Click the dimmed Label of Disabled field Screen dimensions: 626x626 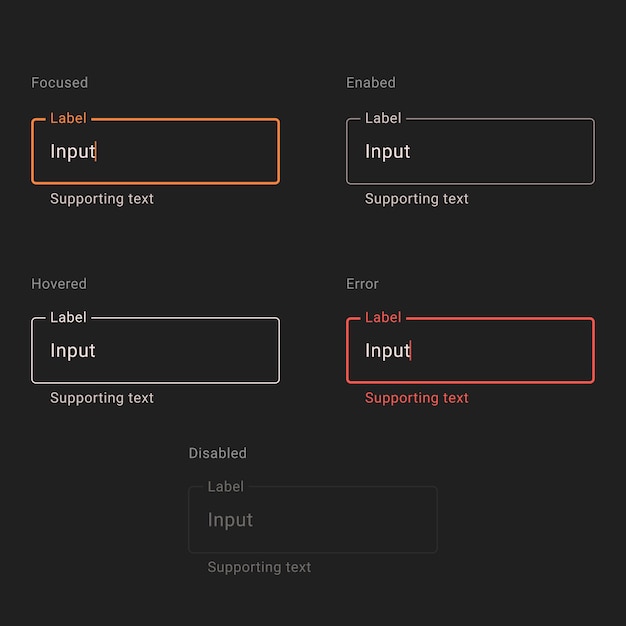coord(226,487)
